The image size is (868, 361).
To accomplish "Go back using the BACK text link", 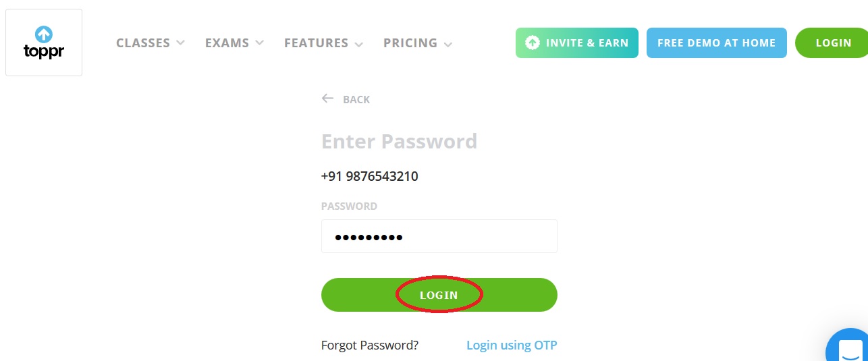I will pyautogui.click(x=356, y=100).
